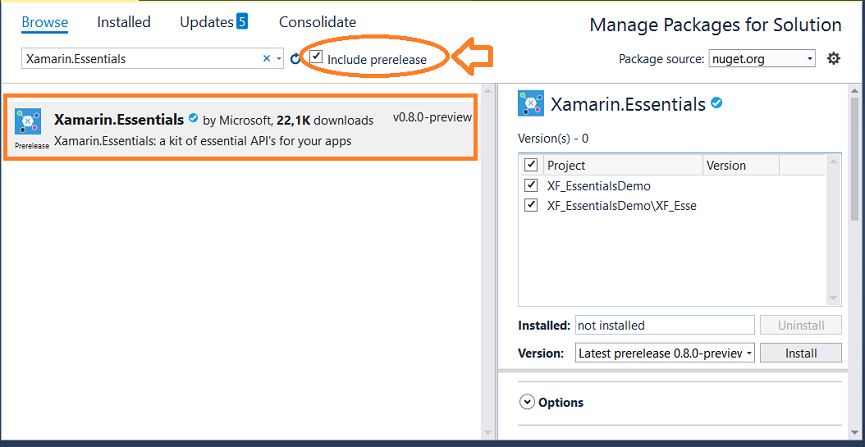
Task: Uncheck XF_EssentialsDemo\XF_Esse project checkbox
Action: pyautogui.click(x=531, y=205)
